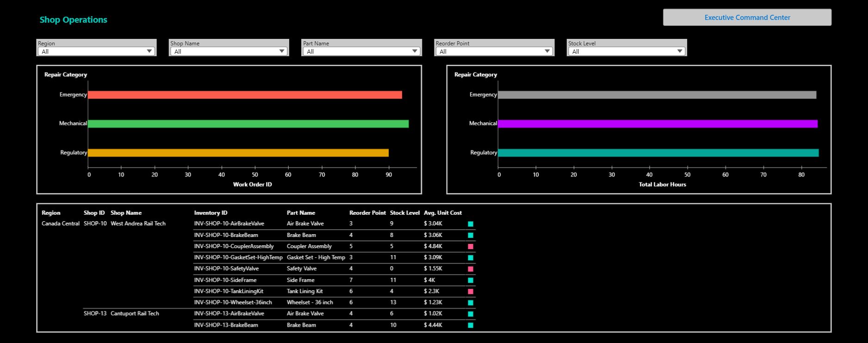868x343 pixels.
Task: Select the West Andrea Rail Tech shop row
Action: 138,224
